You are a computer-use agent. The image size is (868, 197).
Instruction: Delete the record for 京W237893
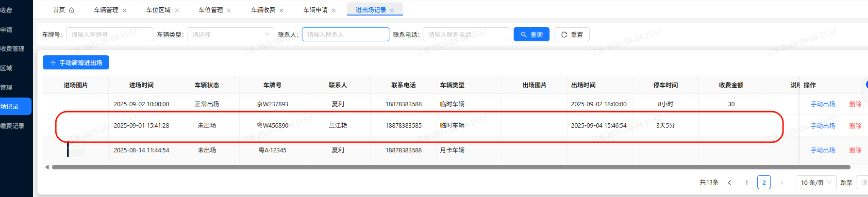point(855,104)
